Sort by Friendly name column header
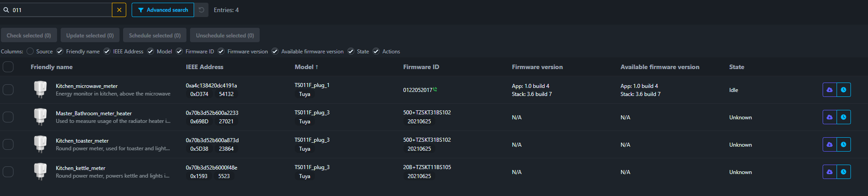 pyautogui.click(x=52, y=67)
